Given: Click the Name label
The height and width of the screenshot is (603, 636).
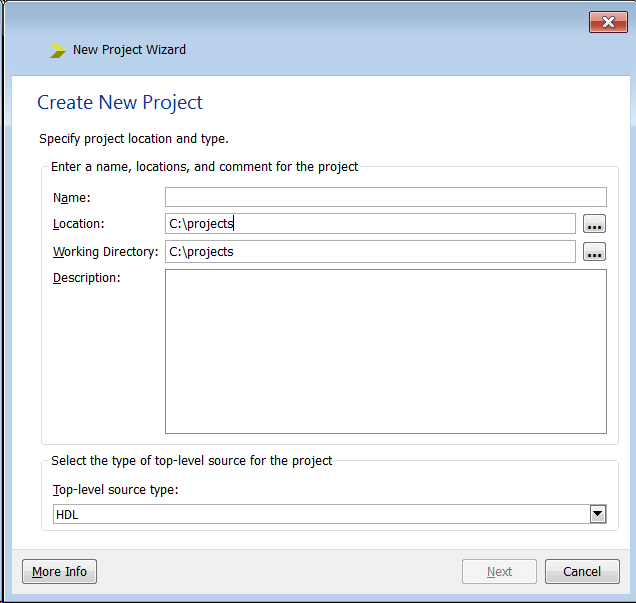Looking at the screenshot, I should click(x=71, y=197).
